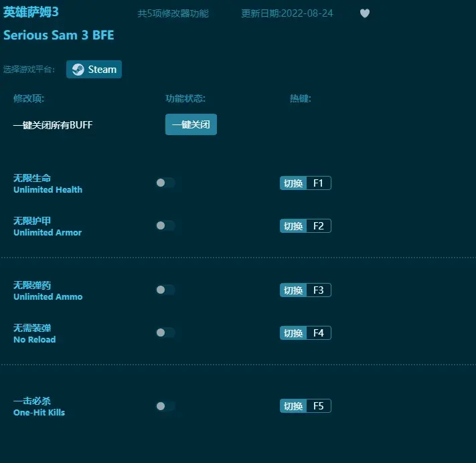Click the Unlimited Ammo label
Image resolution: width=476 pixels, height=463 pixels.
click(x=48, y=296)
